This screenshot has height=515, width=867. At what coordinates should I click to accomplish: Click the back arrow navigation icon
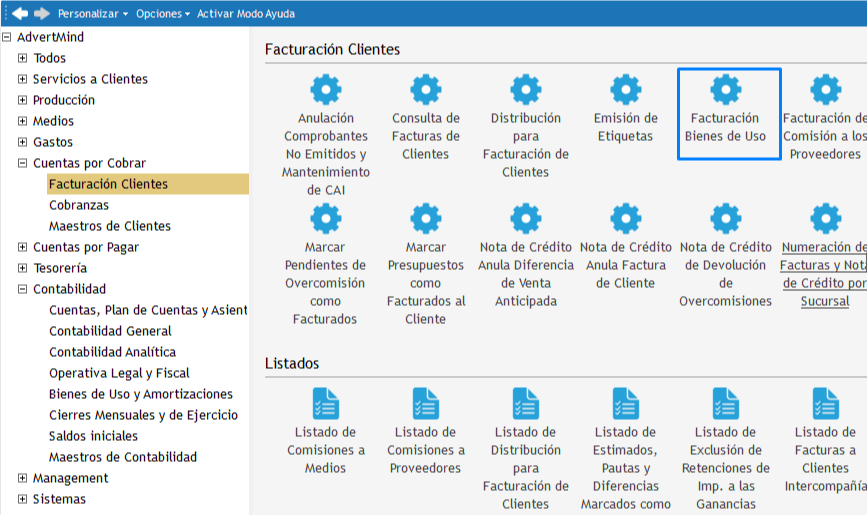point(20,14)
